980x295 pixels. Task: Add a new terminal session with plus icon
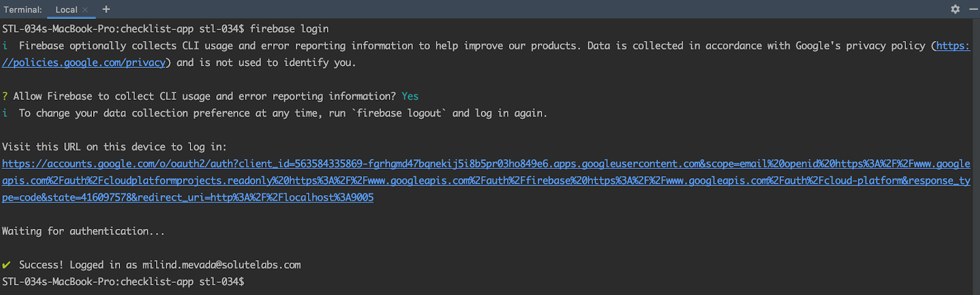click(x=106, y=9)
